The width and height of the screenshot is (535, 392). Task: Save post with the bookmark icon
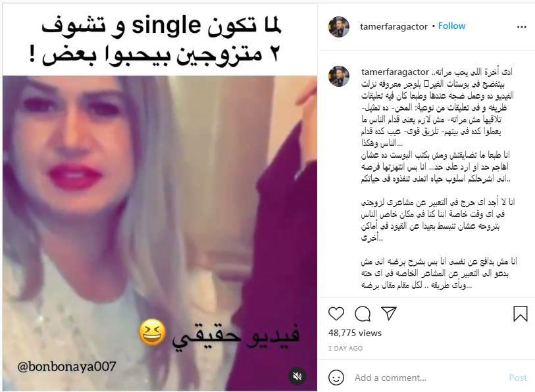coord(521,313)
